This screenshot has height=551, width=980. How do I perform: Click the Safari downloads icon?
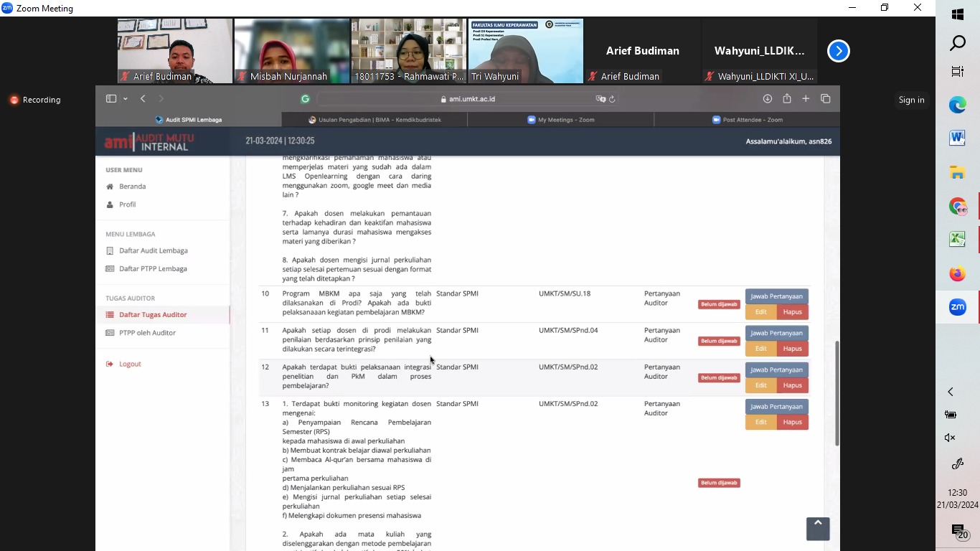click(767, 99)
